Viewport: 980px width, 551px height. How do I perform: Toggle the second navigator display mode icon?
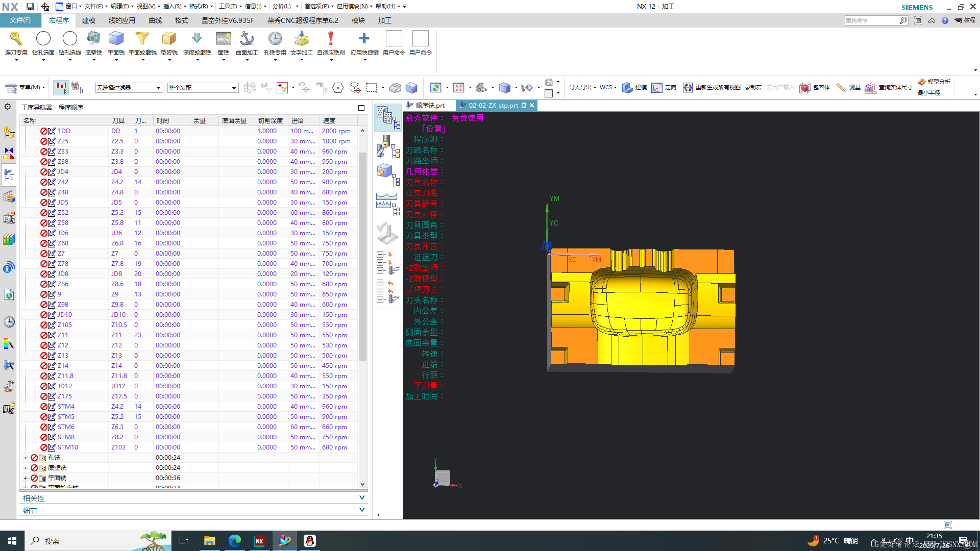pyautogui.click(x=77, y=88)
